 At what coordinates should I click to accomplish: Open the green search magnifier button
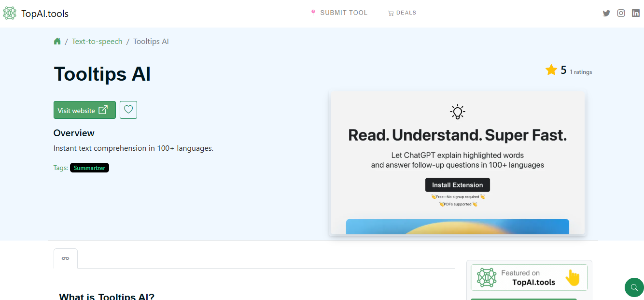pyautogui.click(x=634, y=287)
